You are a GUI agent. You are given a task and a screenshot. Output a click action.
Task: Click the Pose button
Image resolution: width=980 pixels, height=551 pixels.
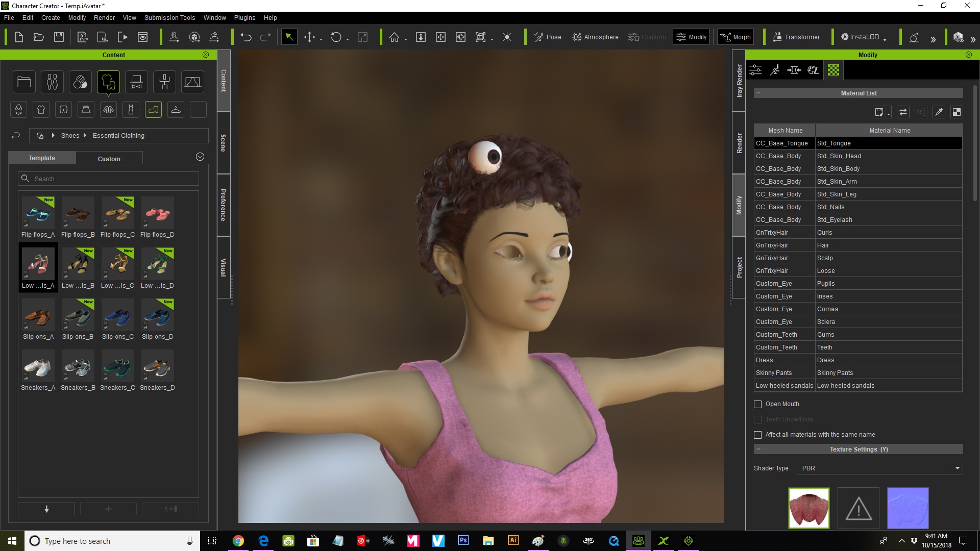[548, 37]
